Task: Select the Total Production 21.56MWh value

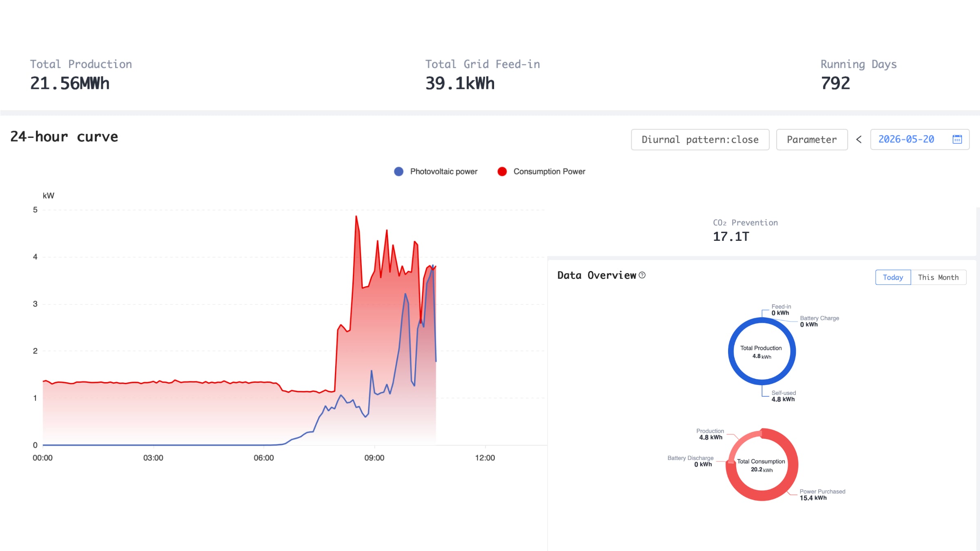Action: click(x=70, y=84)
